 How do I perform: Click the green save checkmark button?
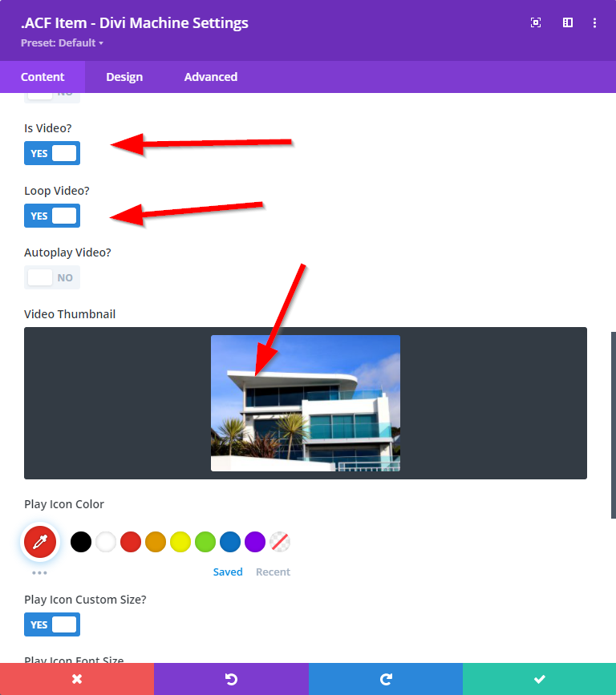[x=539, y=679]
